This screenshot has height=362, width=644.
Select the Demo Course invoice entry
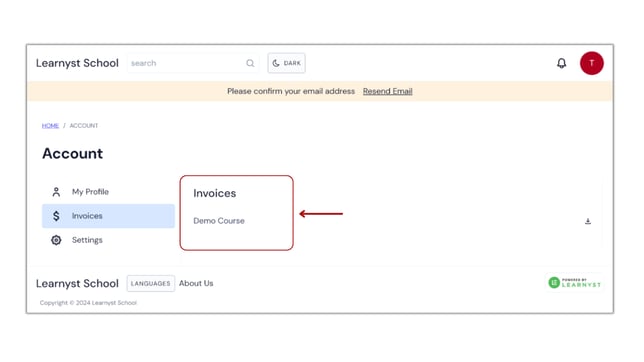click(x=219, y=221)
